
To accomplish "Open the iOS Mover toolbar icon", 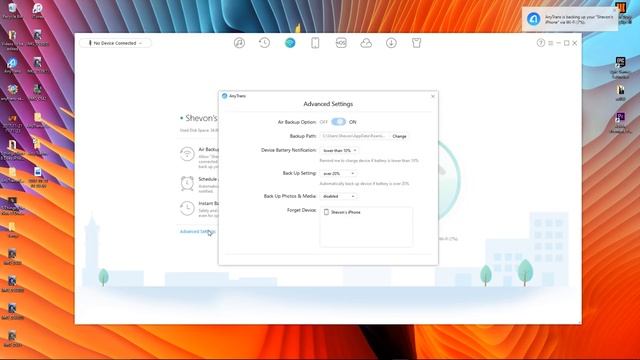I will tap(341, 43).
